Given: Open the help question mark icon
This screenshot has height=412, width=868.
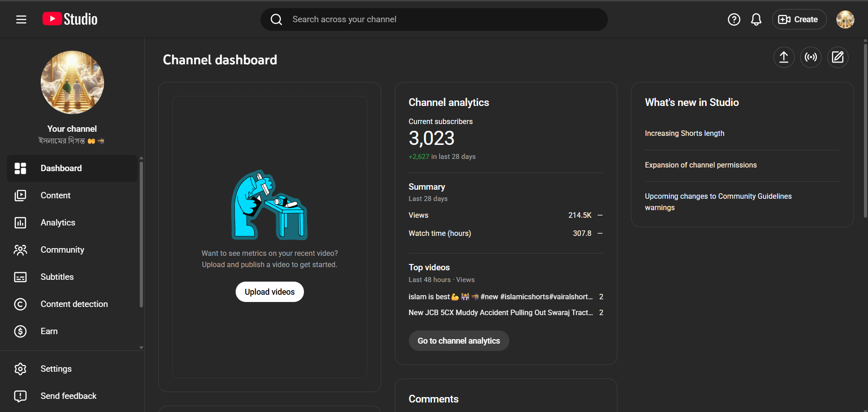Looking at the screenshot, I should coord(734,19).
